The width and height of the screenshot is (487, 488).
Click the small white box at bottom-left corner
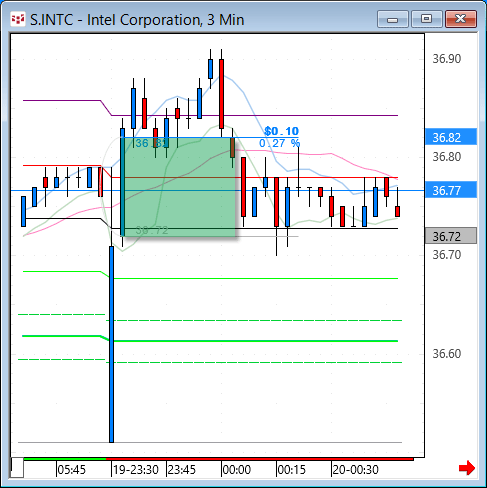tap(17, 468)
